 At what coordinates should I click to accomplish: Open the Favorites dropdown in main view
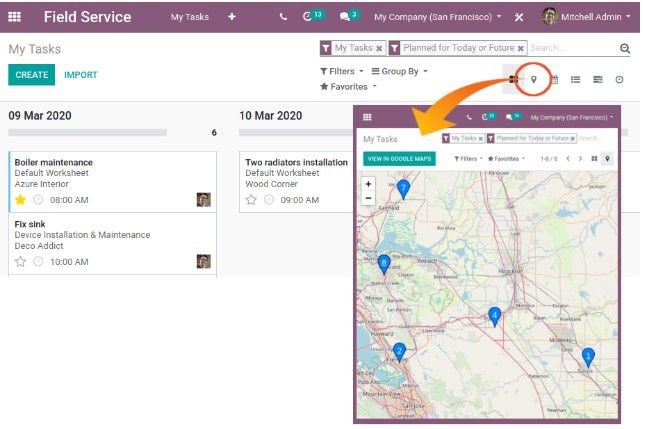[x=348, y=87]
